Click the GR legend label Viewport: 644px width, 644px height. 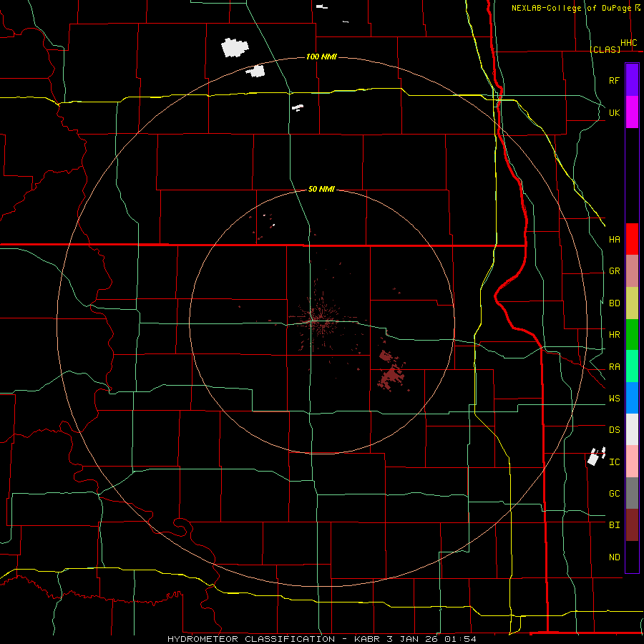(614, 271)
